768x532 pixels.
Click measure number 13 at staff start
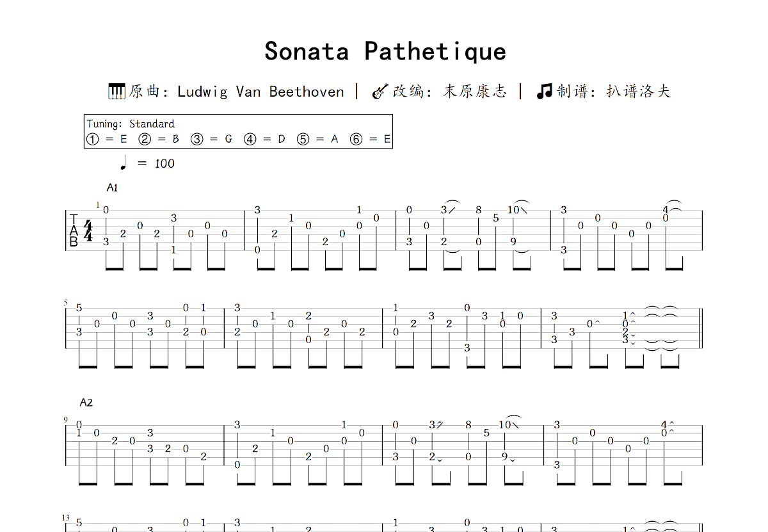point(65,517)
